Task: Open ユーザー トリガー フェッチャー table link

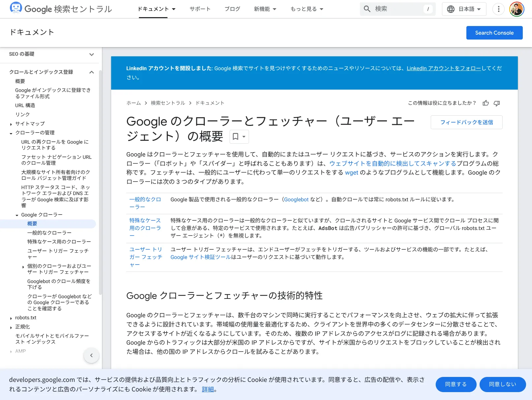Action: click(x=146, y=257)
